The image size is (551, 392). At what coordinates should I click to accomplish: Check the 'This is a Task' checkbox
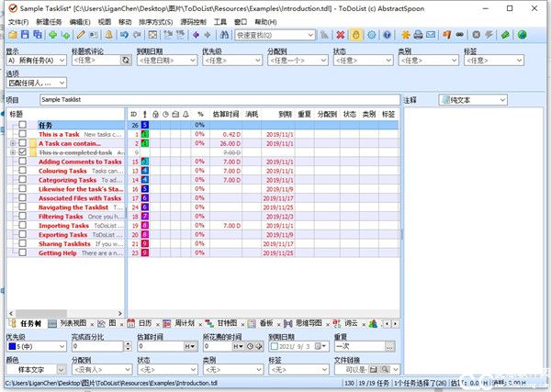tap(23, 134)
